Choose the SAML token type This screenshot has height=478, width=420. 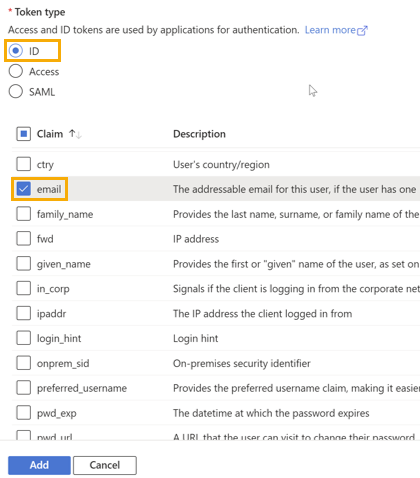point(16,92)
